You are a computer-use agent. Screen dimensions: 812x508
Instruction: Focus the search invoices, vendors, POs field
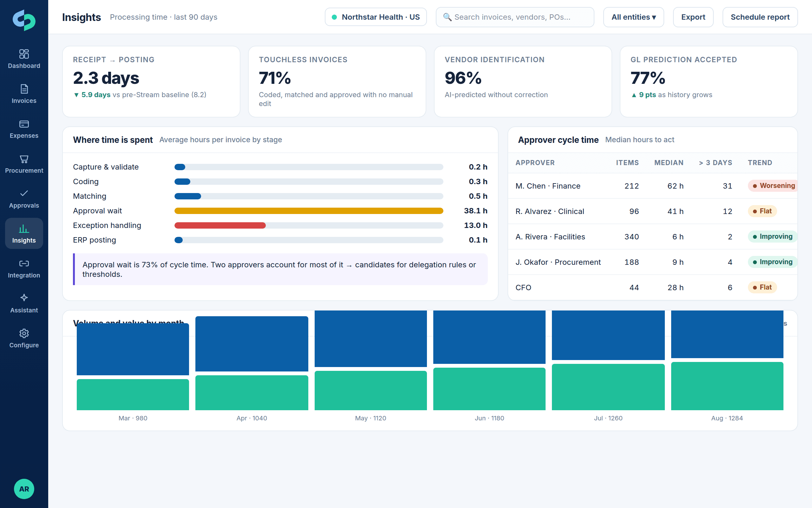[x=515, y=17]
